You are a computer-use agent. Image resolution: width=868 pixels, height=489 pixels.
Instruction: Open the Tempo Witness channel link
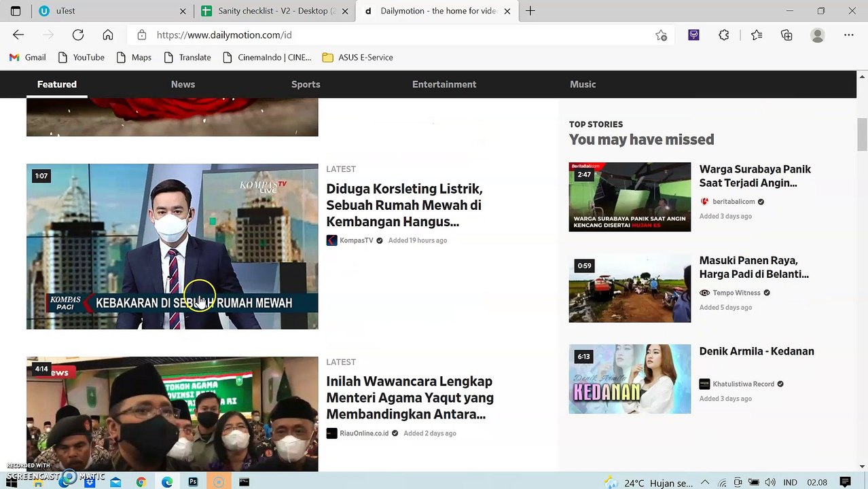tap(736, 293)
